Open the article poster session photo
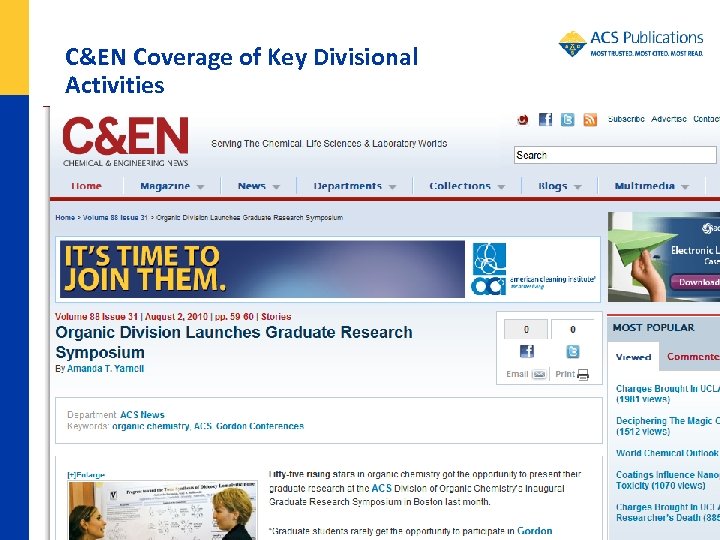The image size is (720, 540). click(x=162, y=510)
